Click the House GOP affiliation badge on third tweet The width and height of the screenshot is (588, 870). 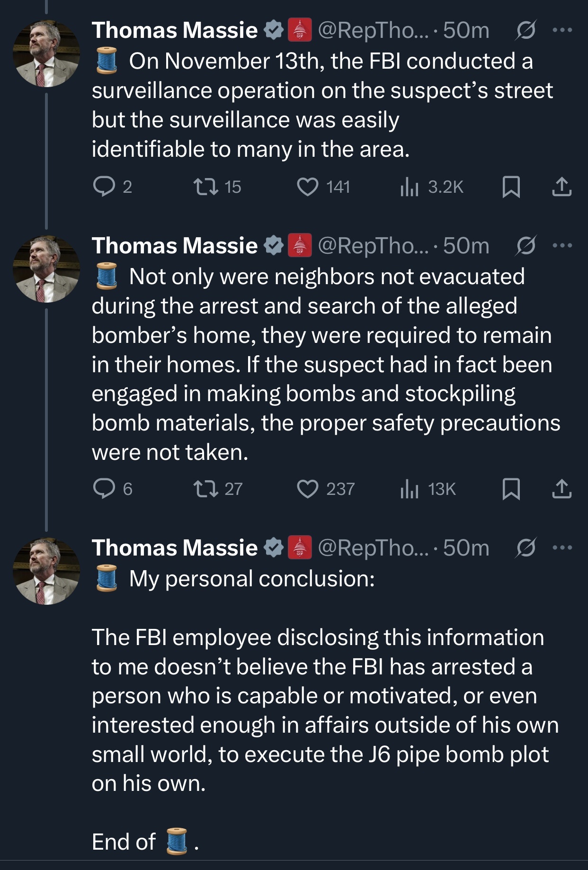point(300,548)
